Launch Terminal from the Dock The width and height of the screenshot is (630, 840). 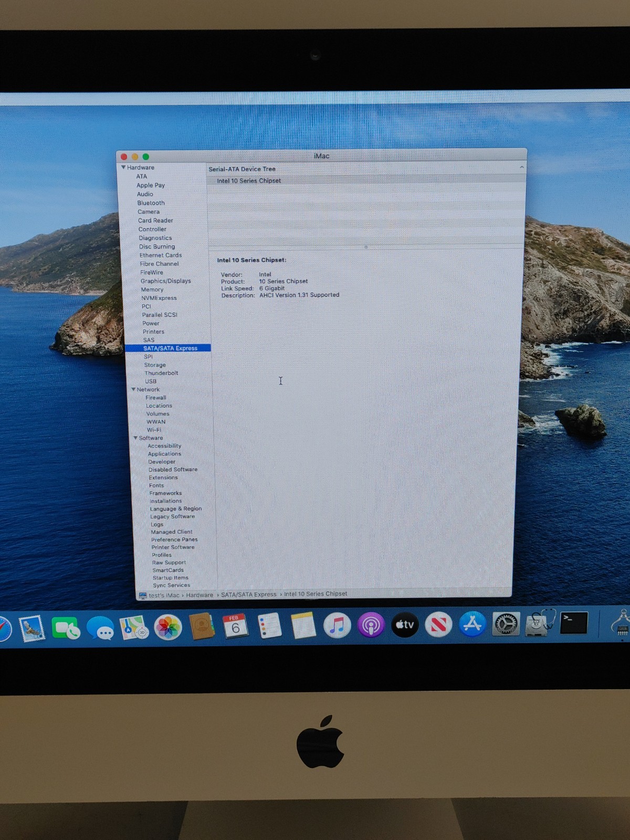coord(573,624)
